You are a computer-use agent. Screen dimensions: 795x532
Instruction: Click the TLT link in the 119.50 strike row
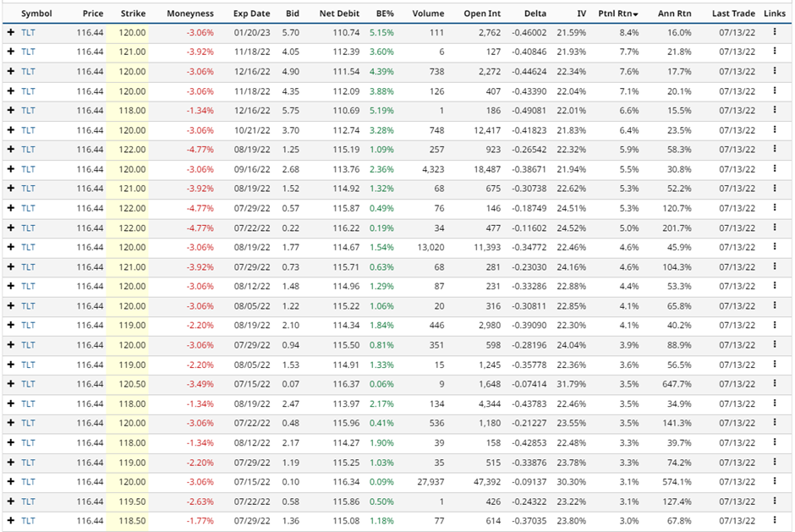click(x=29, y=502)
